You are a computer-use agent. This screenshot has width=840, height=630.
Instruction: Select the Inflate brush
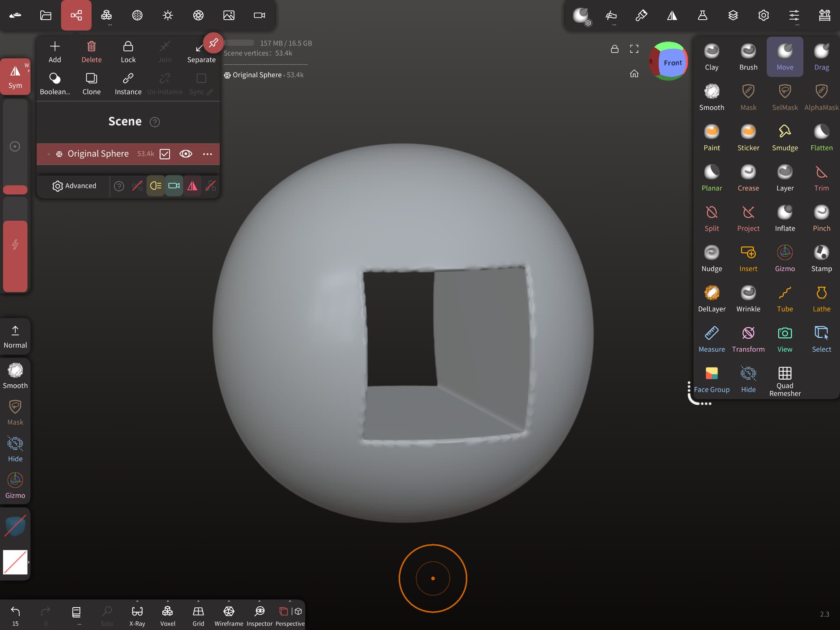[x=785, y=218]
